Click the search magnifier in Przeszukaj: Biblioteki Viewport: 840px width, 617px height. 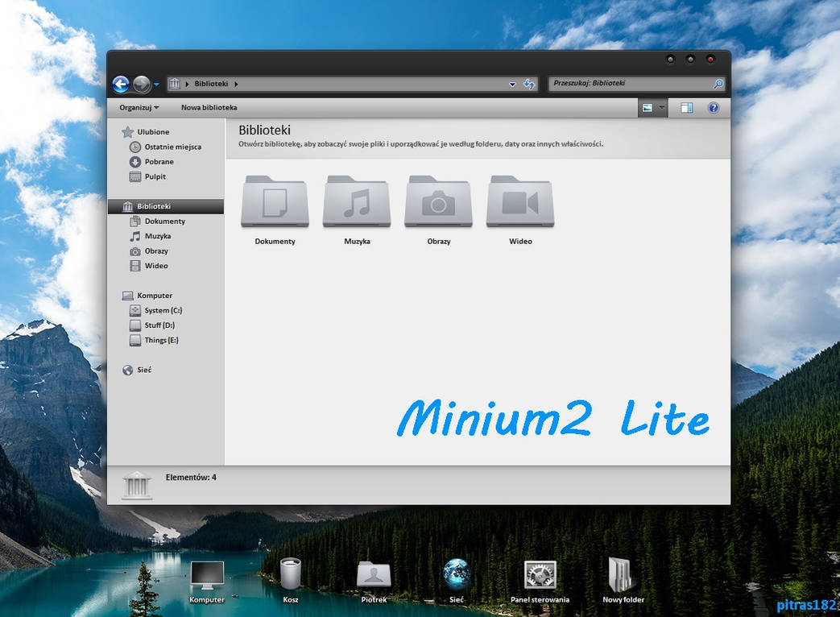tap(718, 83)
